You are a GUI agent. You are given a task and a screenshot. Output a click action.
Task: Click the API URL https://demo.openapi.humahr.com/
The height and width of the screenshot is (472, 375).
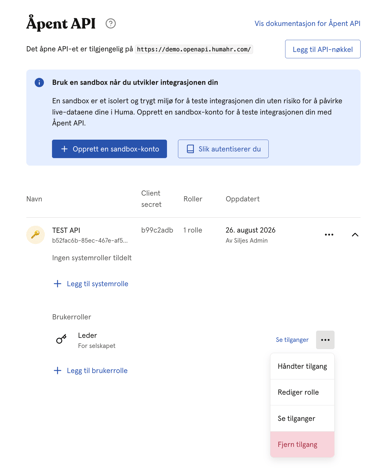[x=194, y=49]
